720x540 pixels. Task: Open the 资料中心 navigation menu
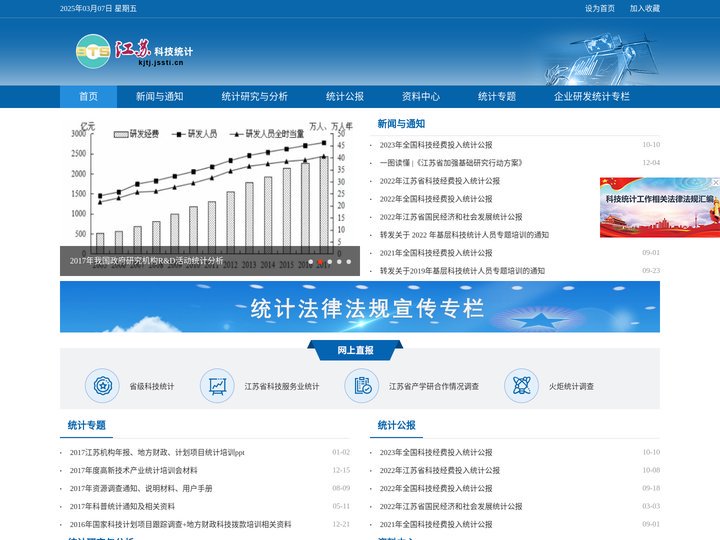coord(421,96)
